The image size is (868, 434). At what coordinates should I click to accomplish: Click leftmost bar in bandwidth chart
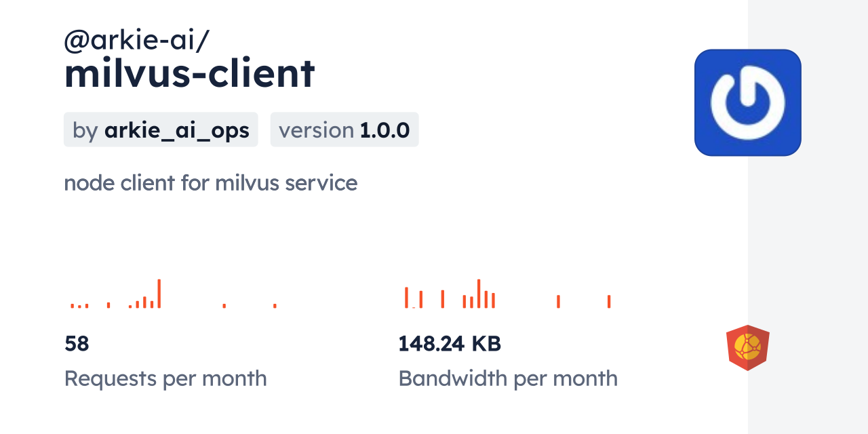pos(406,298)
